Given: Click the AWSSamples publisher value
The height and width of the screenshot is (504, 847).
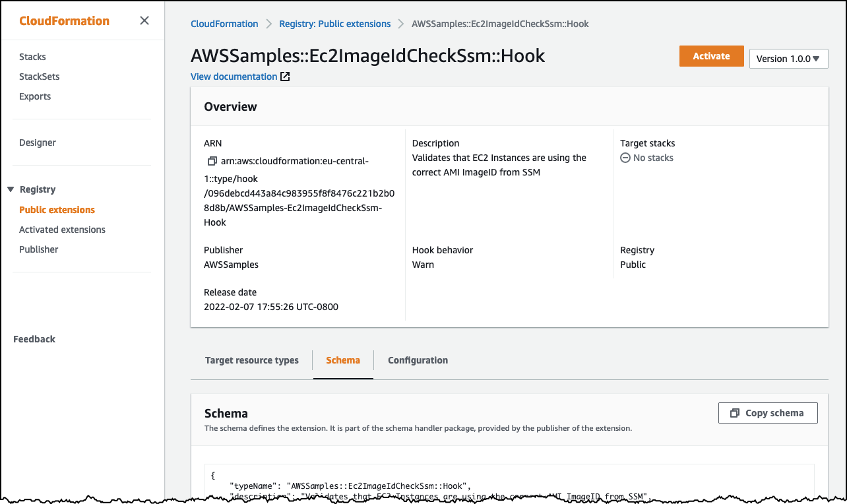Looking at the screenshot, I should (231, 265).
